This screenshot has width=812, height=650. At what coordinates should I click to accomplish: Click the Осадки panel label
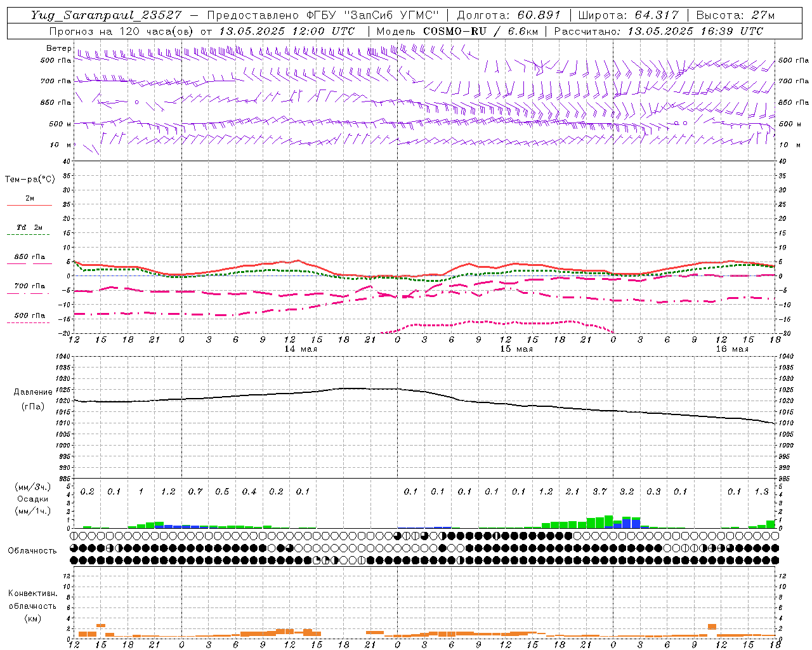point(32,499)
